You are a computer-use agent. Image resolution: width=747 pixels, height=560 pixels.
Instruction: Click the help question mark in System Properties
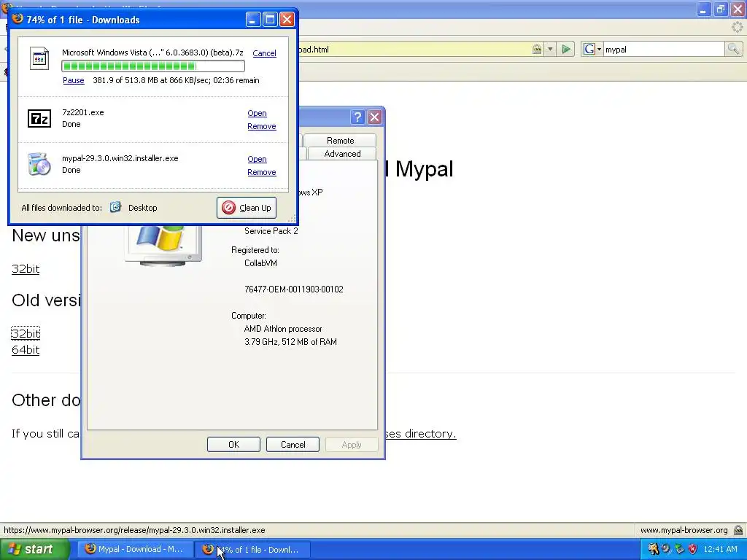tap(357, 117)
